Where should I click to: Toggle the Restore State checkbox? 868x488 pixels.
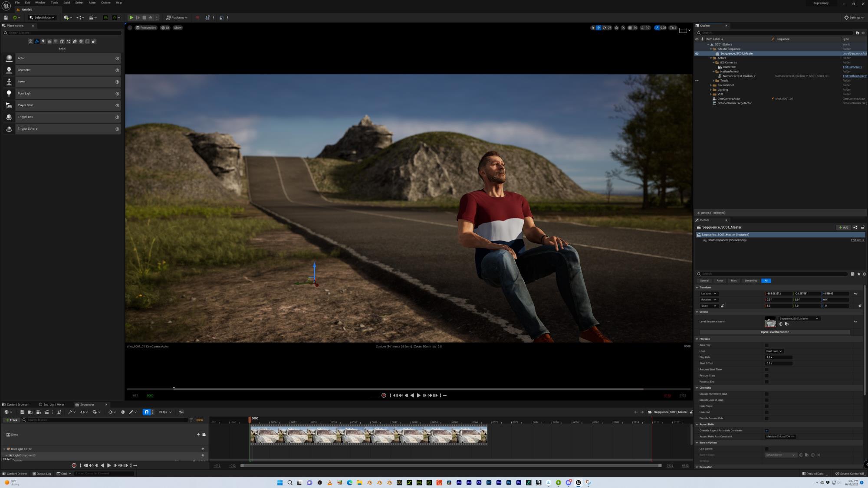[766, 376]
